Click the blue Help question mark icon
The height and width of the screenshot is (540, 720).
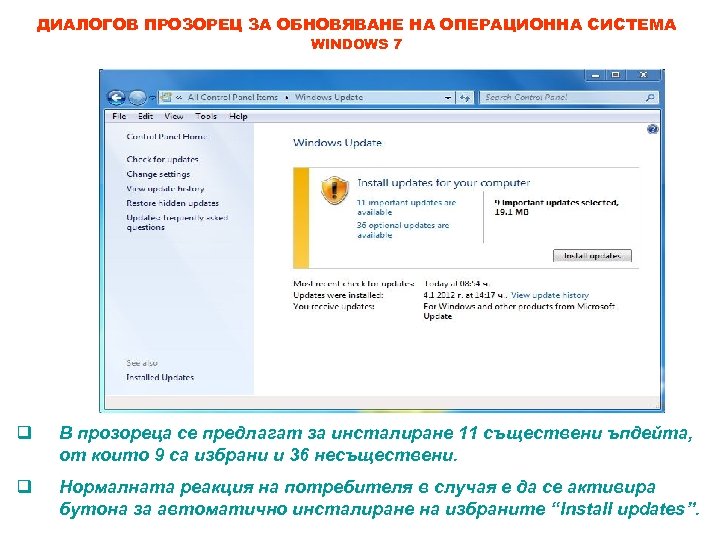point(652,129)
